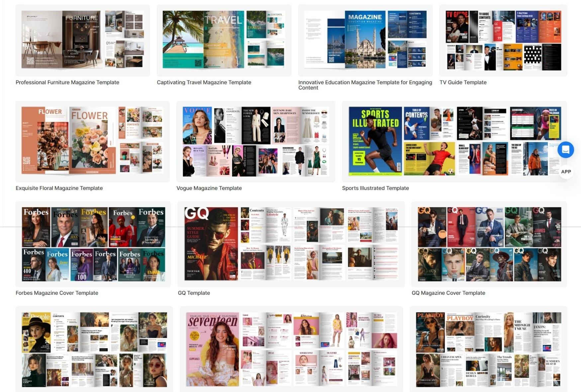Open the Professional Furniture Magazine Template thumbnail
The height and width of the screenshot is (392, 581).
(83, 40)
